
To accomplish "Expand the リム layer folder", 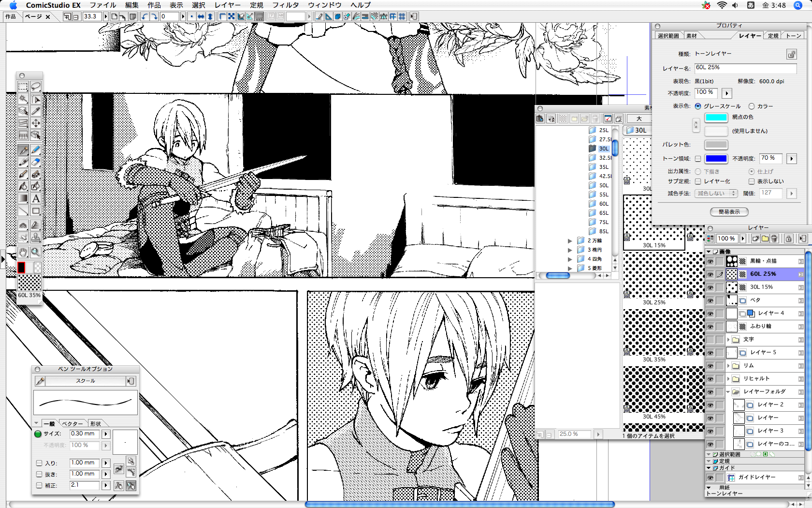I will (x=728, y=366).
